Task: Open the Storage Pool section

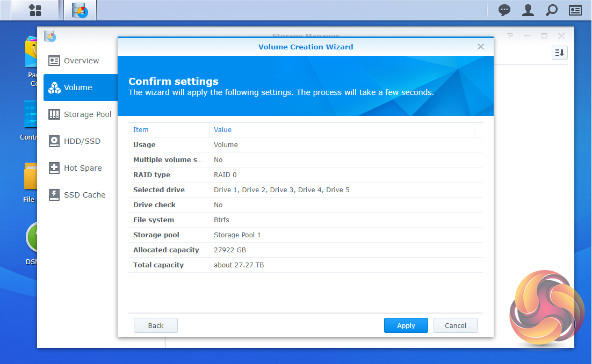Action: 81,114
